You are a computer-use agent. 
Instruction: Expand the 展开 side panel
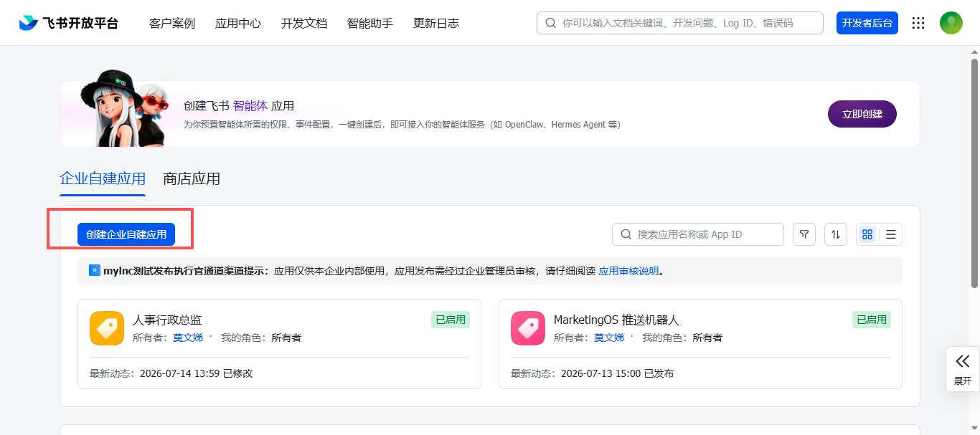[963, 369]
